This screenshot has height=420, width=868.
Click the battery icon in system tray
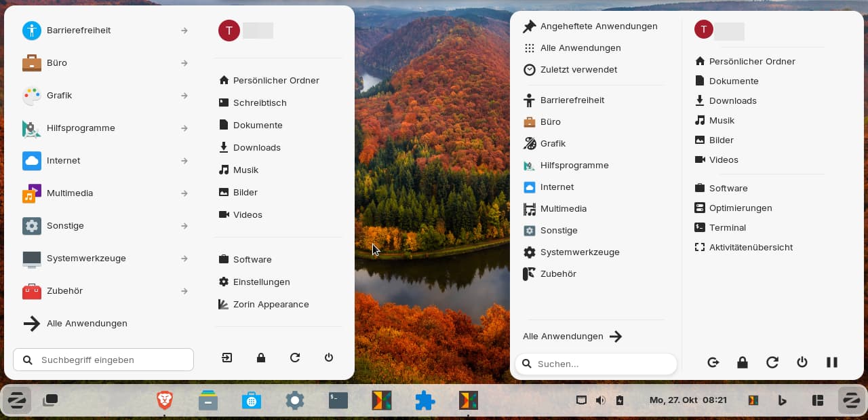619,400
